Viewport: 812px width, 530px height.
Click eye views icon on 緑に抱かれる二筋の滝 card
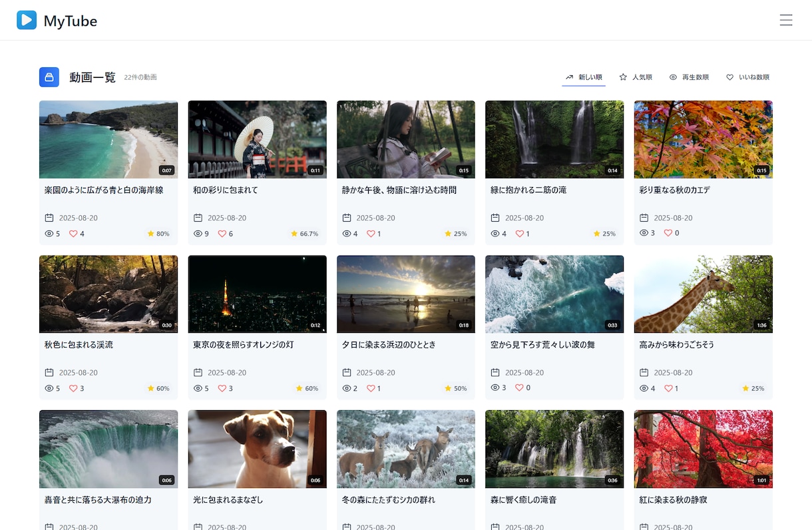[x=495, y=234]
